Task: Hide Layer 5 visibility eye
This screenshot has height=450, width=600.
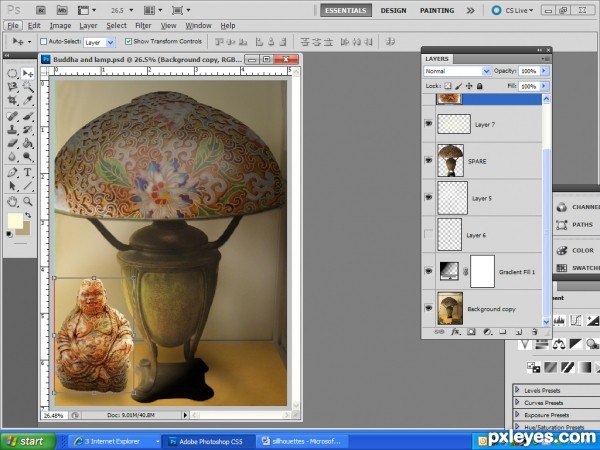Action: 429,197
